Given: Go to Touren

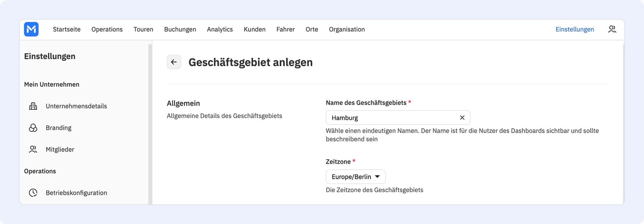Looking at the screenshot, I should click(x=143, y=29).
